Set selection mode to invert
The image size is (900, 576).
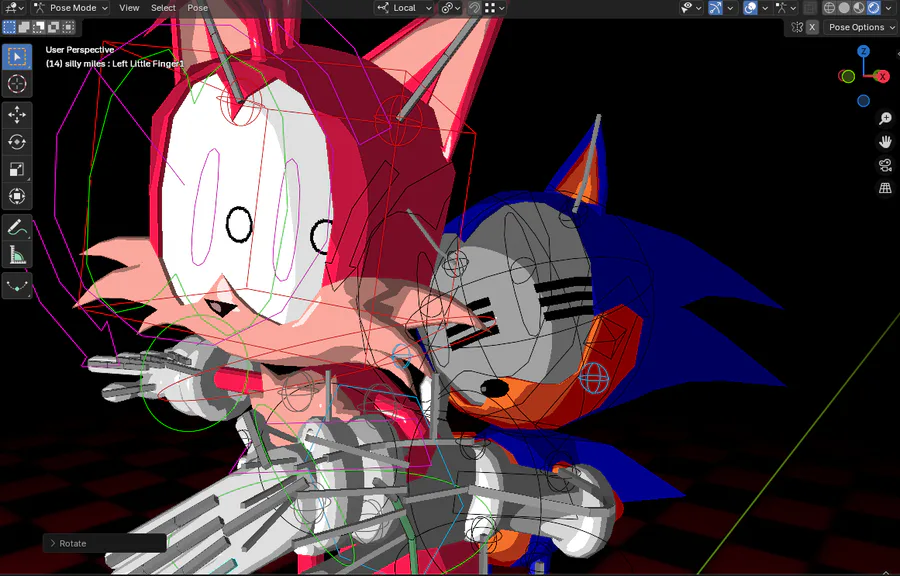[x=54, y=27]
